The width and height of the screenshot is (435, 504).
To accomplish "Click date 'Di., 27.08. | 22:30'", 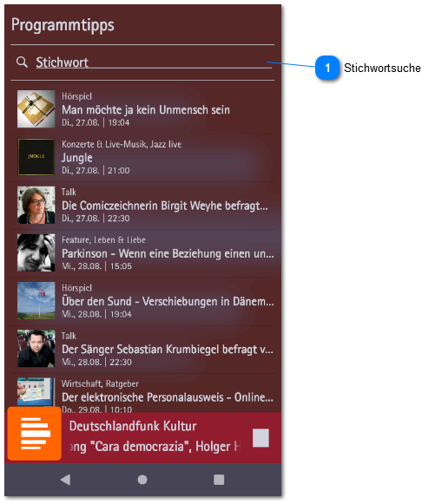I will pyautogui.click(x=96, y=219).
